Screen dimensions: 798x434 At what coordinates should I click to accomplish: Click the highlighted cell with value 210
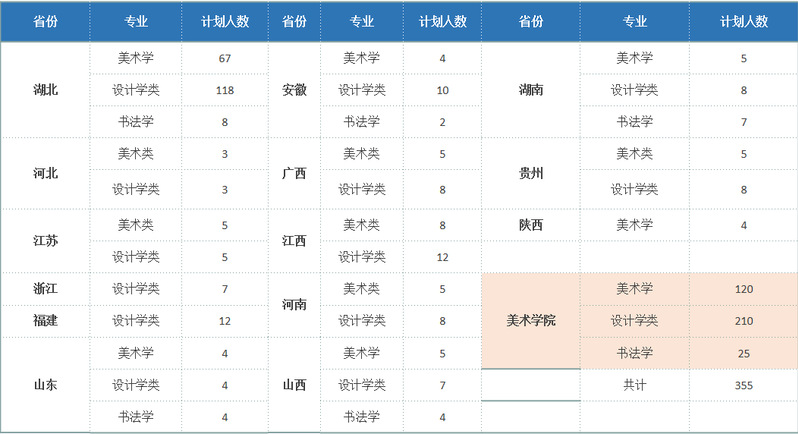tap(743, 321)
